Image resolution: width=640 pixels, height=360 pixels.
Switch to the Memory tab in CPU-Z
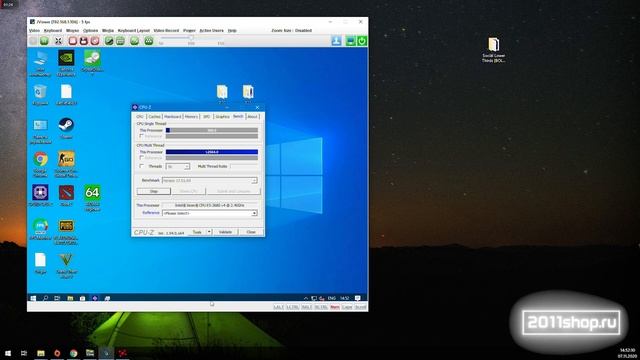[x=191, y=117]
